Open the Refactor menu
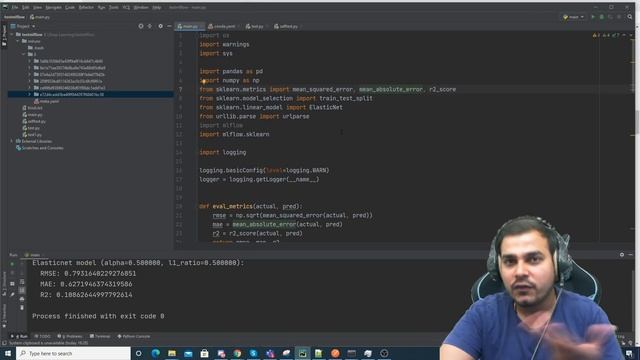The height and width of the screenshot is (360, 640). 86,7
